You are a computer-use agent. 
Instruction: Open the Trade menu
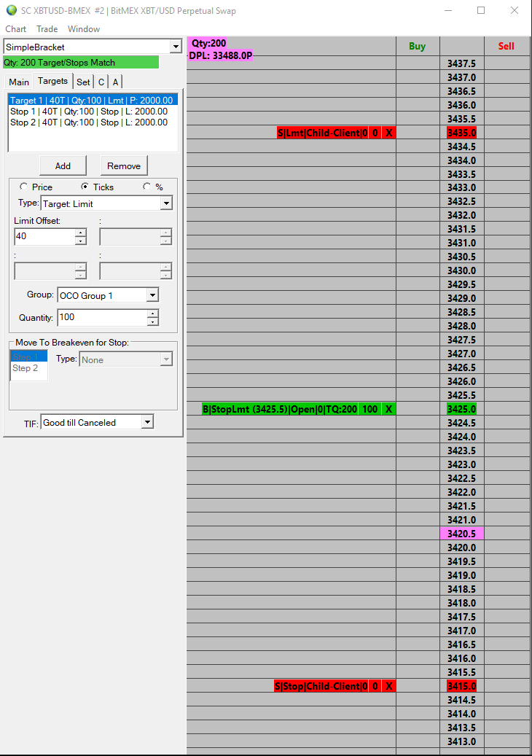[47, 29]
